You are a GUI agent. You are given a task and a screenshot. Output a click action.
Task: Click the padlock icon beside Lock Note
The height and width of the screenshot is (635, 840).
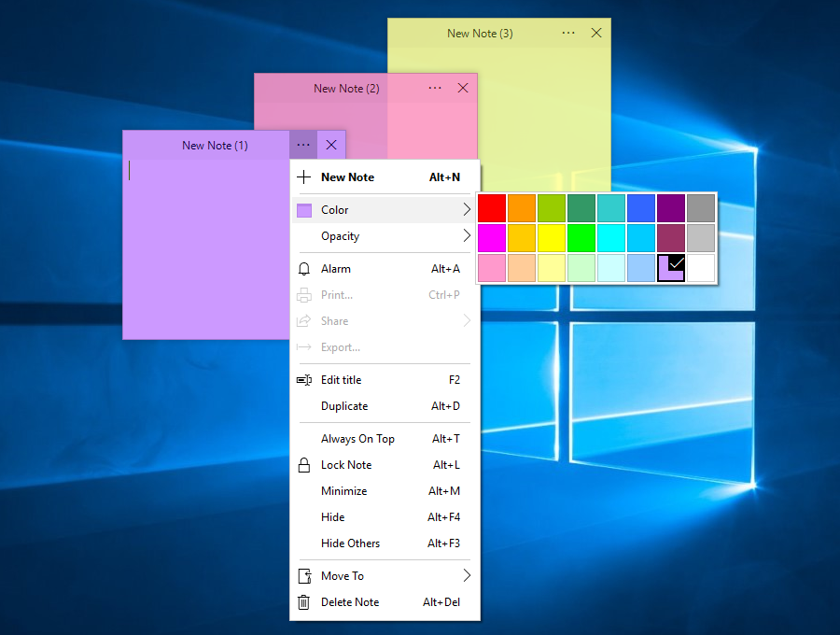(303, 464)
